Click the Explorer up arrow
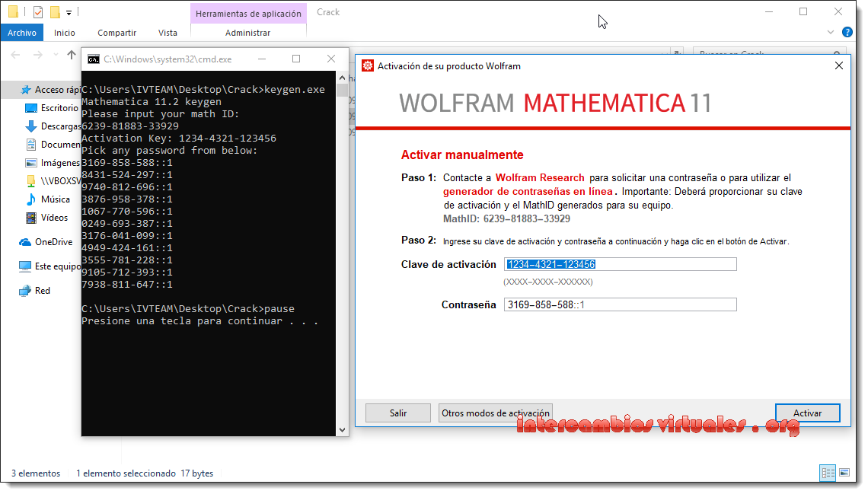 coord(72,55)
